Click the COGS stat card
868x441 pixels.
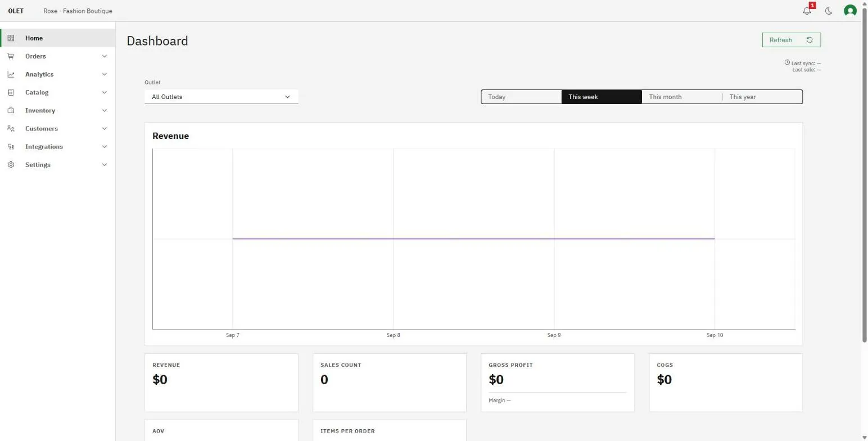pos(726,382)
